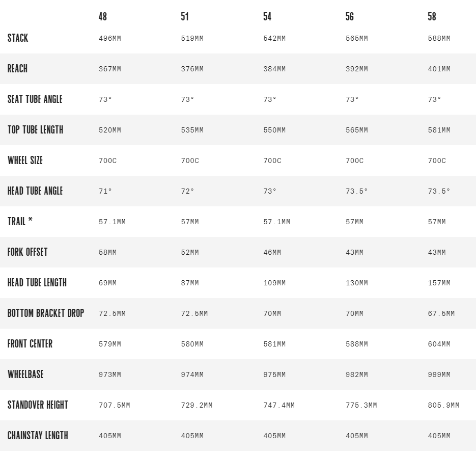Click the 747.4MM standover height value
Screen dimensions: 476x455
tap(279, 405)
